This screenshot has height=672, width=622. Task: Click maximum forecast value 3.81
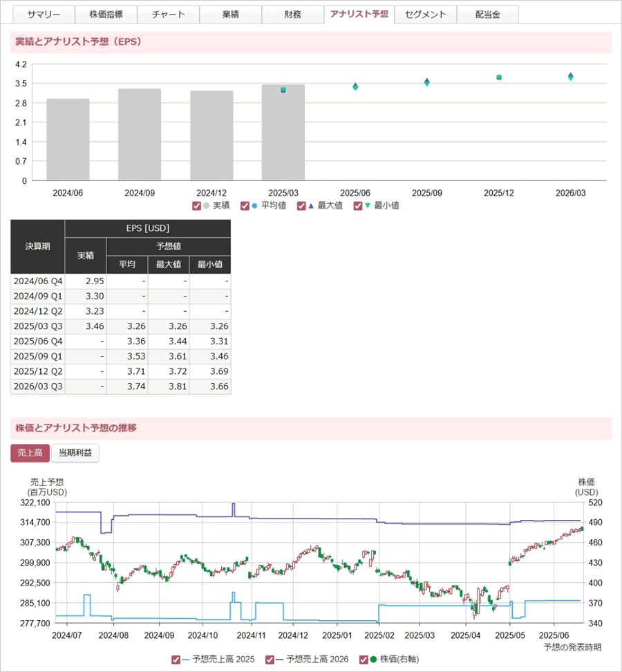tap(178, 386)
